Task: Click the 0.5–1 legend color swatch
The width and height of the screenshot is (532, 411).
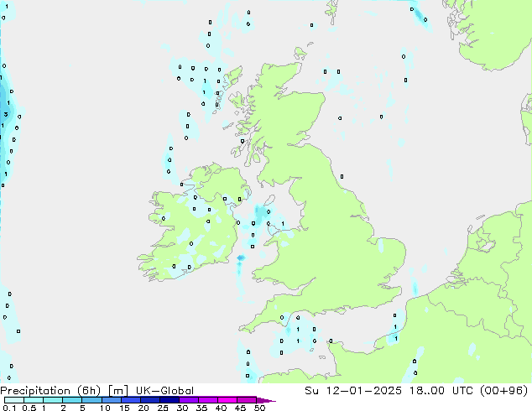Action: [x=34, y=400]
